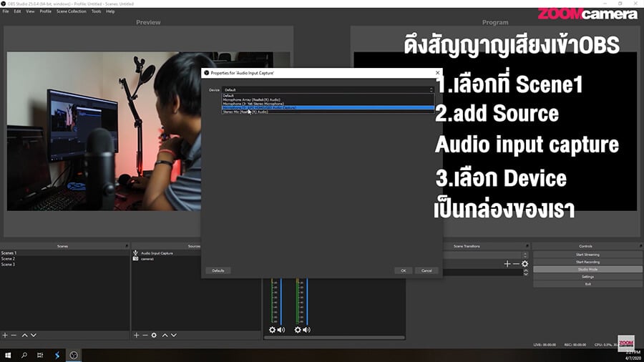Open the Scene Collection menu
Viewport: 644px width, 362px height.
click(x=72, y=11)
